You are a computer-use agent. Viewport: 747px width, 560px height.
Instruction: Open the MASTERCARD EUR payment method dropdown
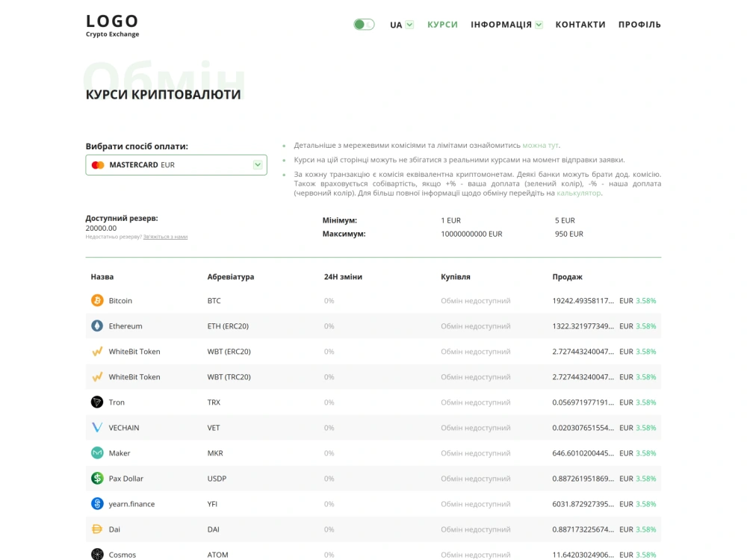(x=176, y=165)
